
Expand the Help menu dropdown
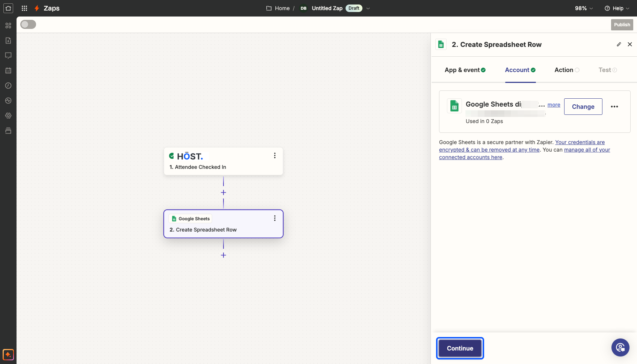(617, 8)
